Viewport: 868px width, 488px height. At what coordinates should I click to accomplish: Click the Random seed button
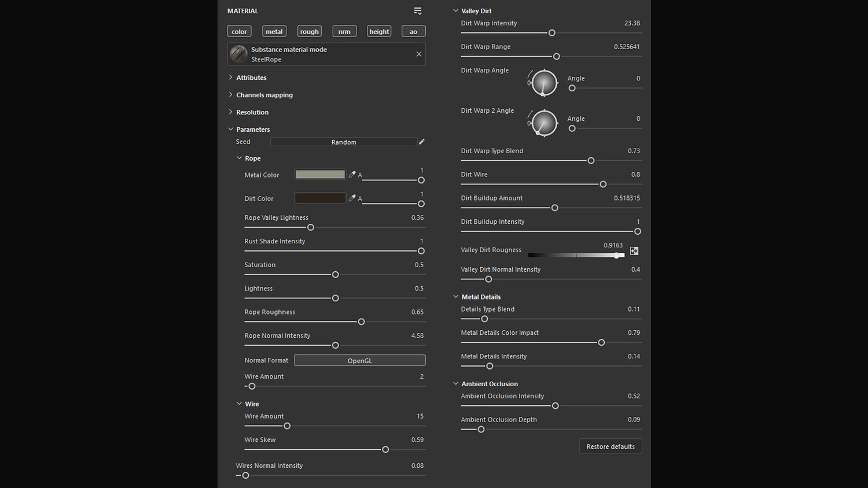click(x=343, y=142)
